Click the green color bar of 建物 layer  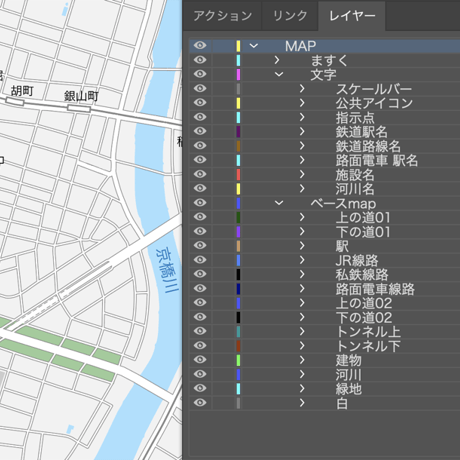click(238, 360)
